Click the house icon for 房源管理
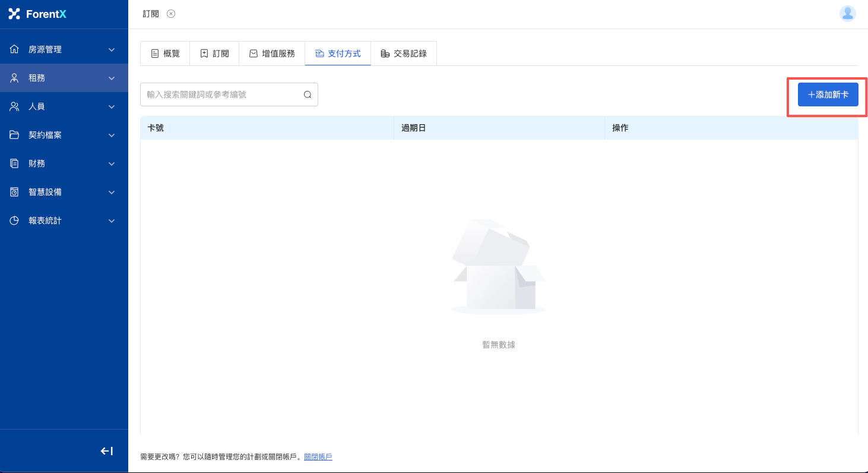The image size is (868, 473). (x=14, y=49)
